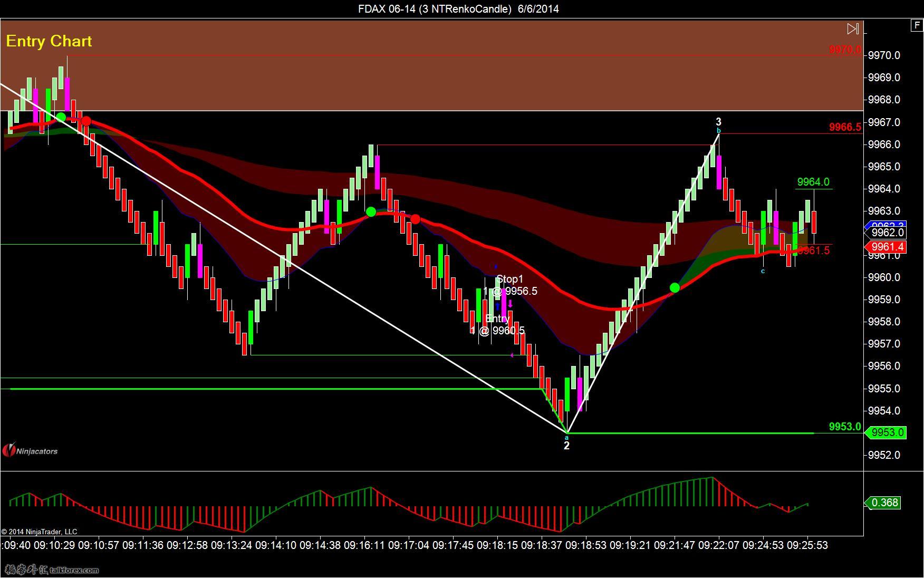The width and height of the screenshot is (924, 578).
Task: Click the small cyan 'c' wave label
Action: coord(763,271)
